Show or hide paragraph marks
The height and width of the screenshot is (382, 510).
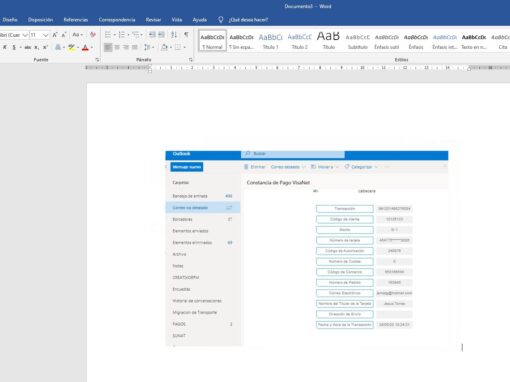tap(186, 35)
